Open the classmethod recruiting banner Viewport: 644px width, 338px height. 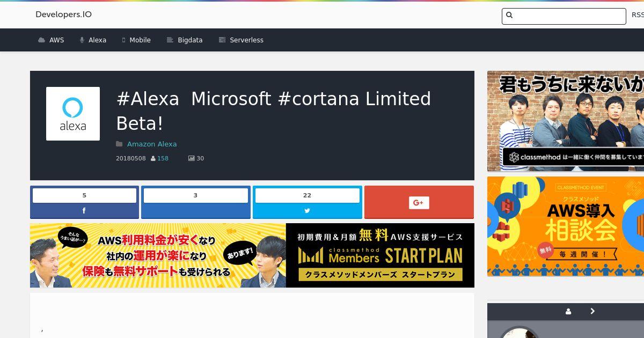(x=566, y=121)
